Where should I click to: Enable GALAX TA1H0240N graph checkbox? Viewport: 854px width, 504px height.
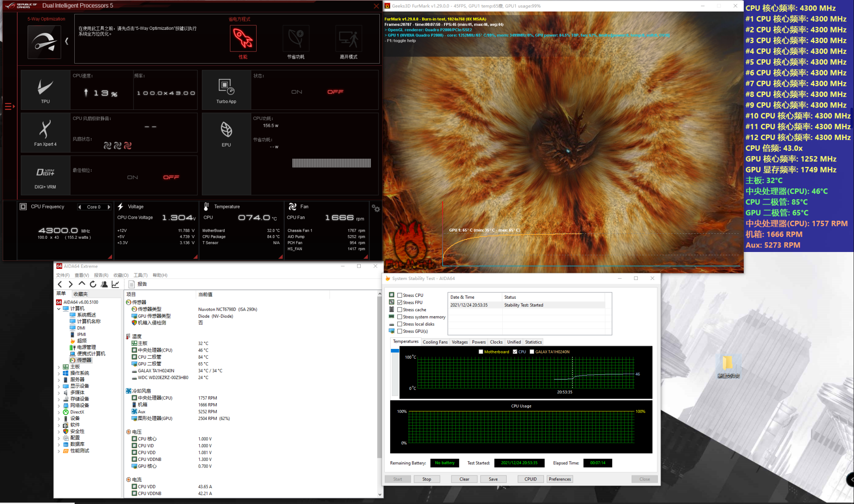(x=532, y=352)
